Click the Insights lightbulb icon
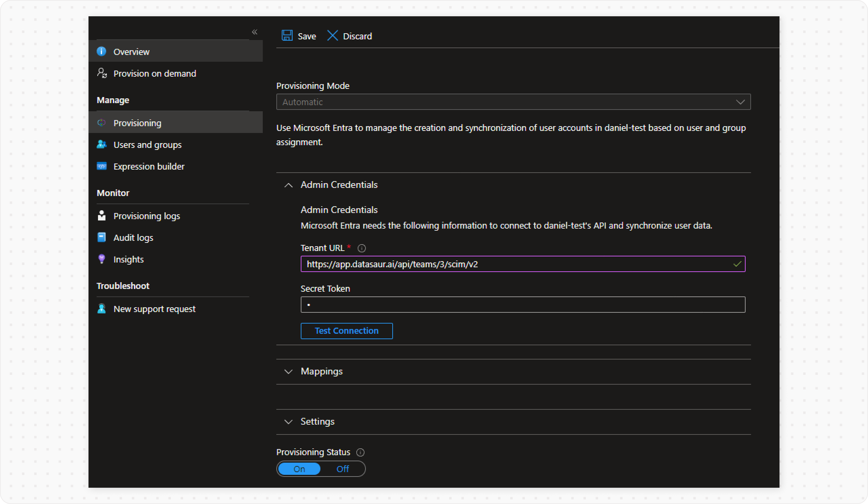This screenshot has width=868, height=504. pyautogui.click(x=102, y=259)
